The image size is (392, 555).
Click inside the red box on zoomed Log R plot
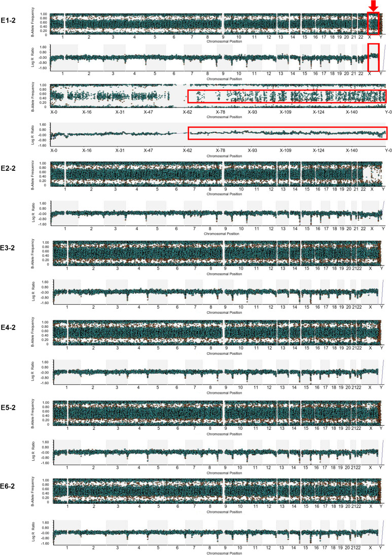click(x=287, y=133)
